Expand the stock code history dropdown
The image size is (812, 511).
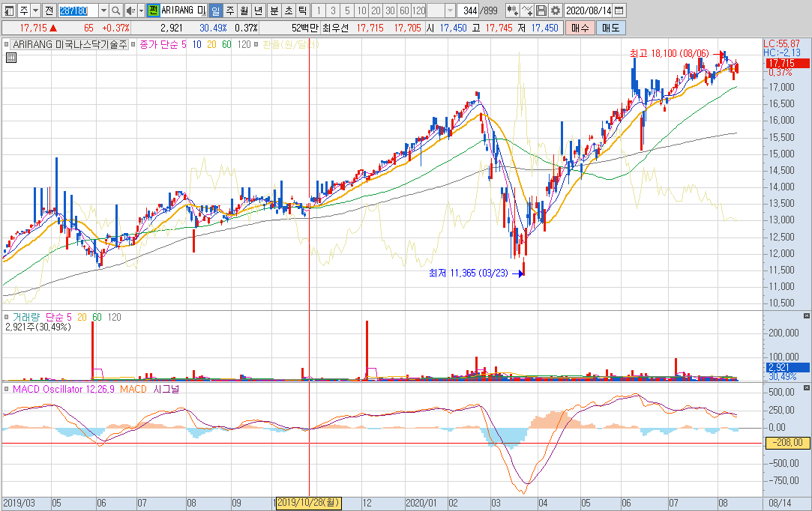tap(103, 10)
